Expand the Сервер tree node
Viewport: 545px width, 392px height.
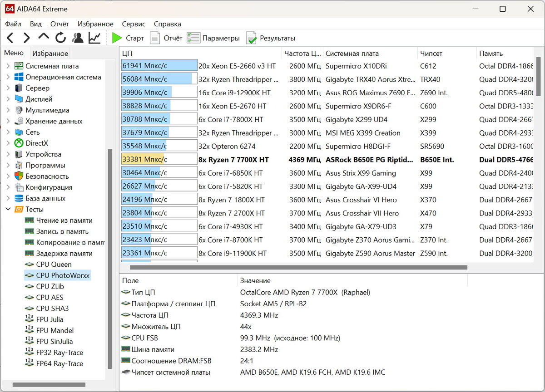8,88
